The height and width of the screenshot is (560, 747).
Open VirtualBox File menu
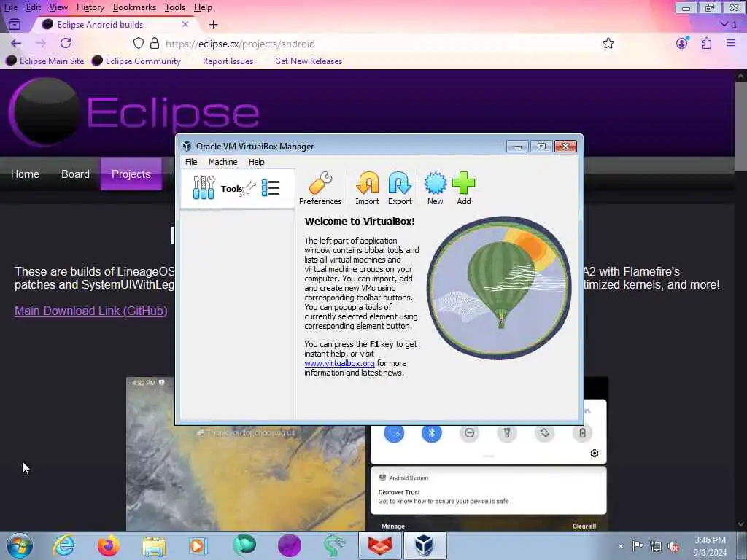point(191,162)
